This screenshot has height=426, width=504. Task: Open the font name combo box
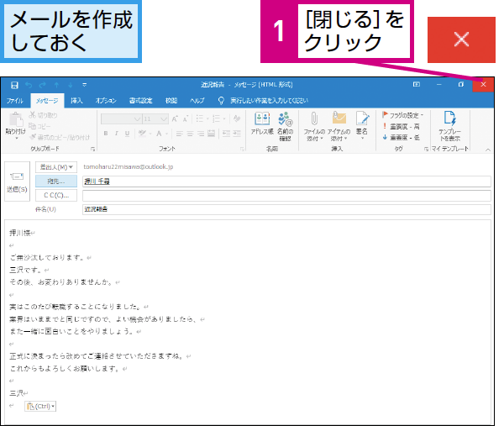121,119
